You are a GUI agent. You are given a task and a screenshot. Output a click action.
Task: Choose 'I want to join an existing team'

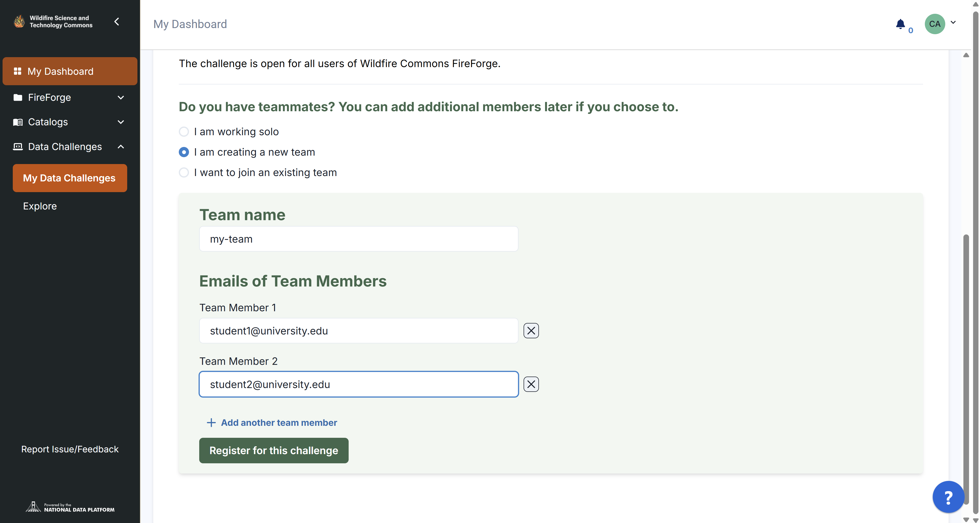[x=184, y=172]
